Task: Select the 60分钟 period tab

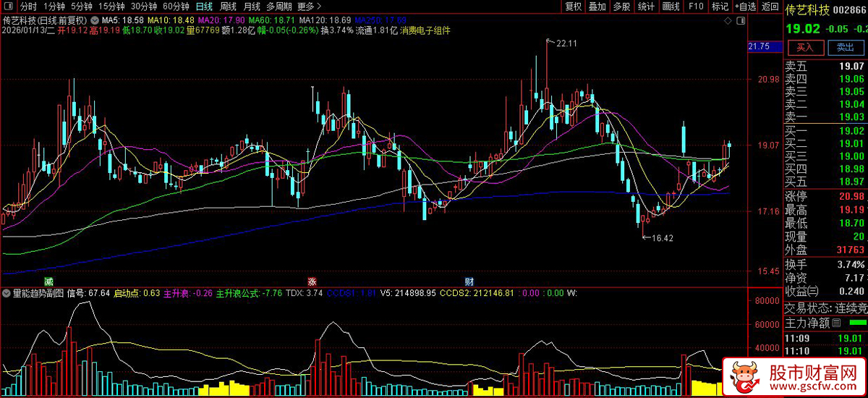Action: 176,7
